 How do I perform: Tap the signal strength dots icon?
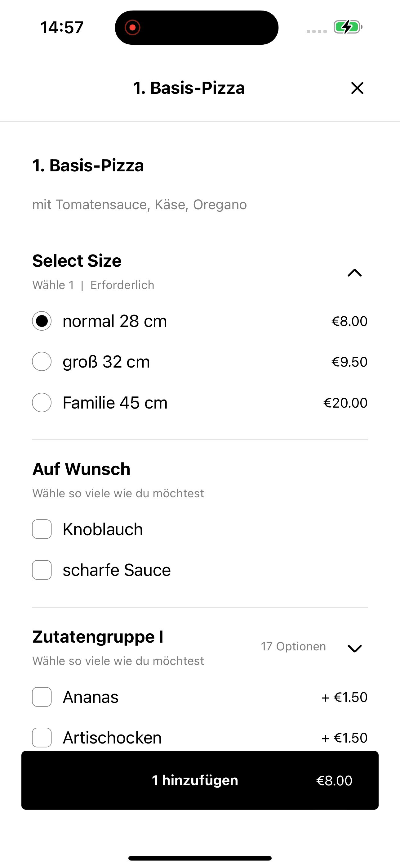[x=317, y=31]
